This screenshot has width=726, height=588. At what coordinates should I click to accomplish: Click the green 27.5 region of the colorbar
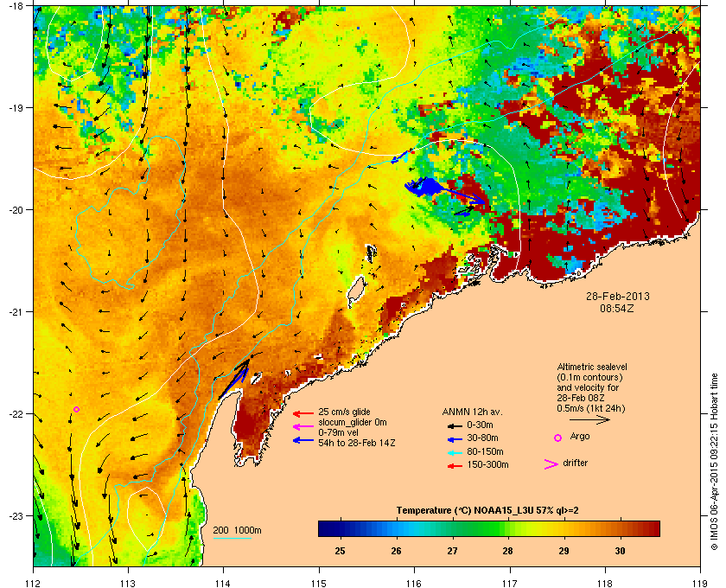[481, 528]
